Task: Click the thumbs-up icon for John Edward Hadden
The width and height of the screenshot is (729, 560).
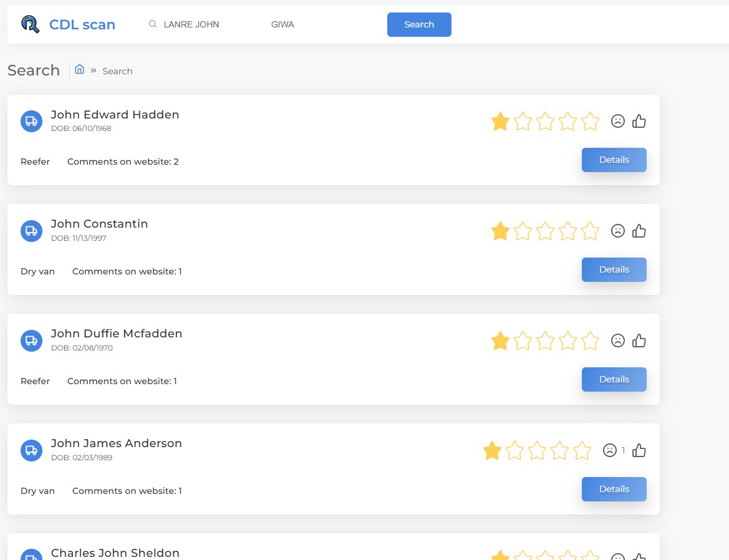Action: [639, 122]
